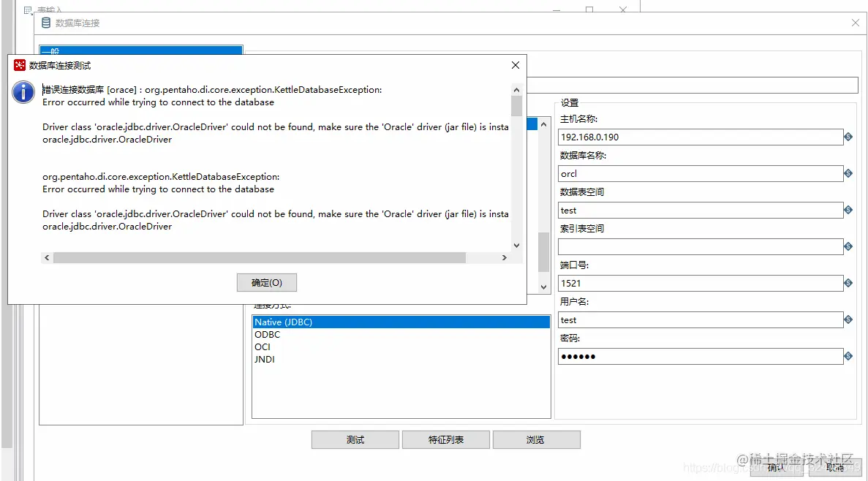Click variable icon beside port number field

(x=848, y=283)
